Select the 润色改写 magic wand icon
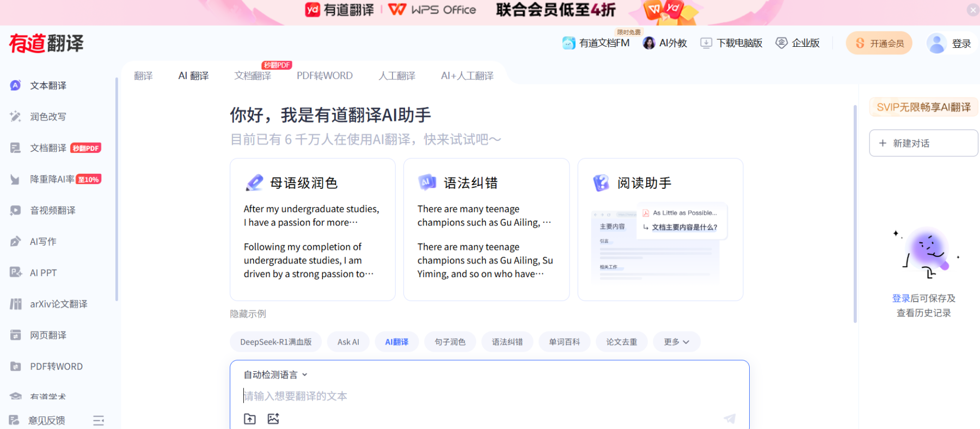980x429 pixels. click(x=15, y=117)
